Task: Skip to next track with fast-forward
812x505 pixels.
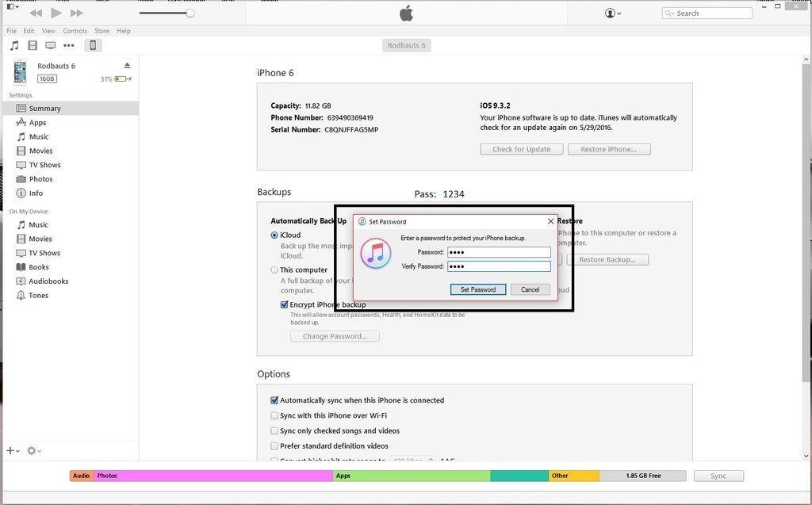Action: point(76,13)
